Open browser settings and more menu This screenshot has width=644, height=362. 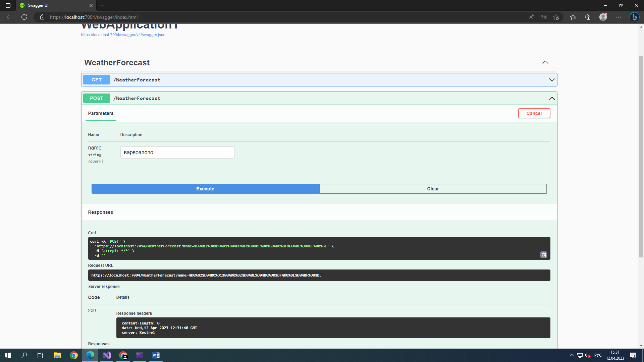(x=619, y=17)
